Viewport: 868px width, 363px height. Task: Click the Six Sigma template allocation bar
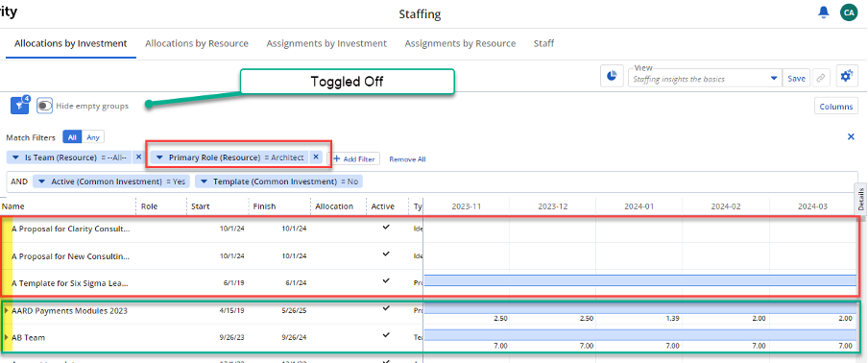coord(639,280)
